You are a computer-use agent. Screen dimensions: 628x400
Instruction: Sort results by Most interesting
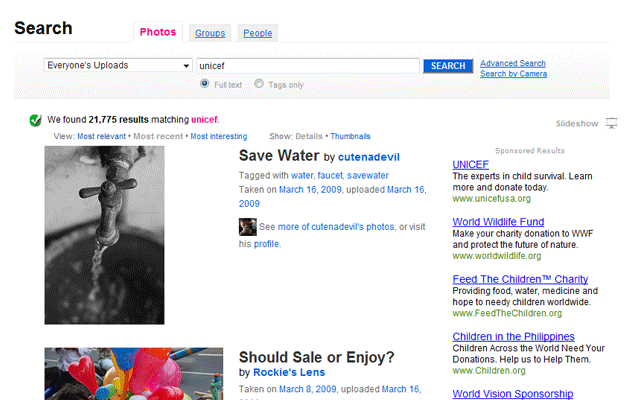[219, 136]
